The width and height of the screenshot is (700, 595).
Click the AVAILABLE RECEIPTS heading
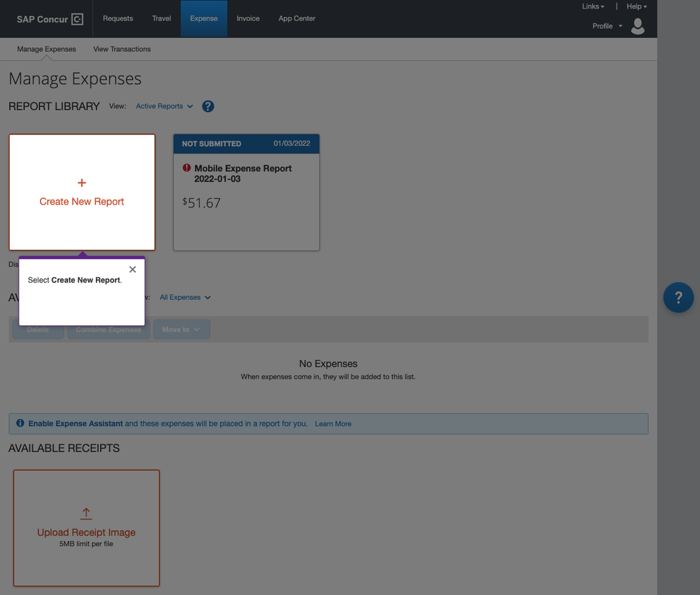[x=64, y=448]
